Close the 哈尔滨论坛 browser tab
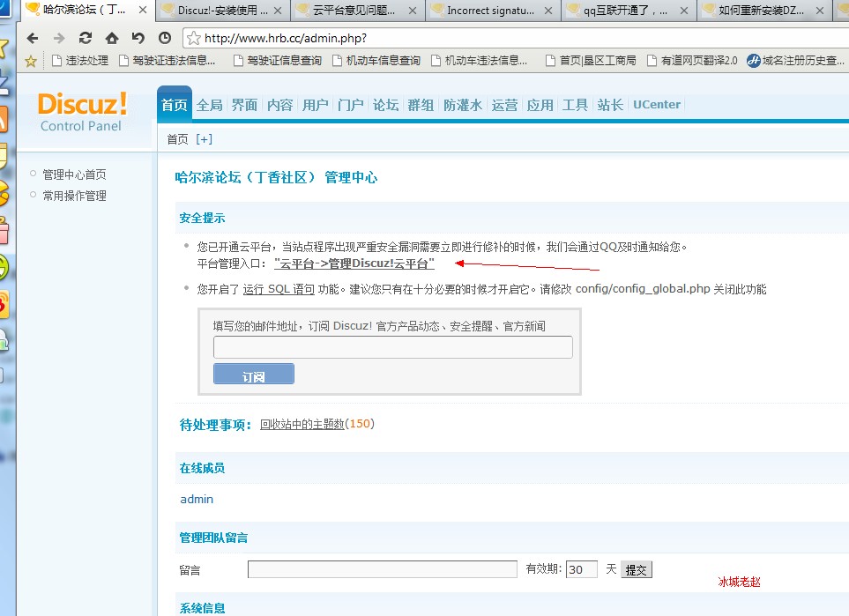849x616 pixels. click(143, 10)
